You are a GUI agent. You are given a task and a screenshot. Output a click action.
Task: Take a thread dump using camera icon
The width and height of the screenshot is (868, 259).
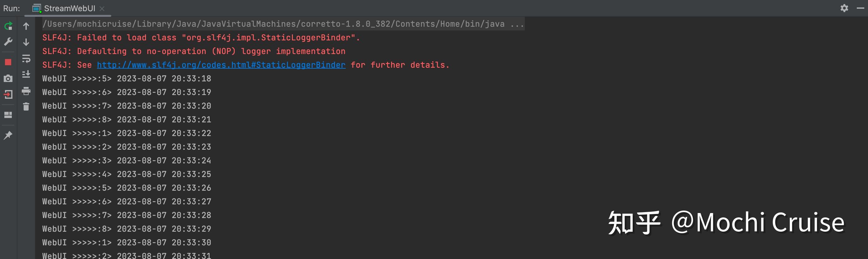coord(7,78)
